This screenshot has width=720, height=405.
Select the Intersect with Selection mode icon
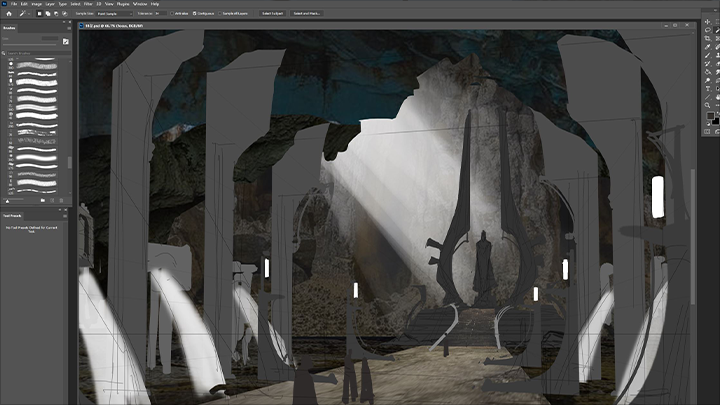[x=64, y=14]
